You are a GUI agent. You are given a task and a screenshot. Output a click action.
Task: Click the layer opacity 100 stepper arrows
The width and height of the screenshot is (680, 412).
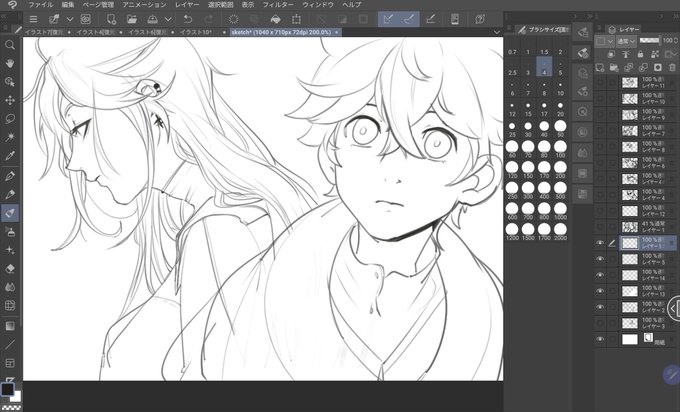pyautogui.click(x=676, y=40)
